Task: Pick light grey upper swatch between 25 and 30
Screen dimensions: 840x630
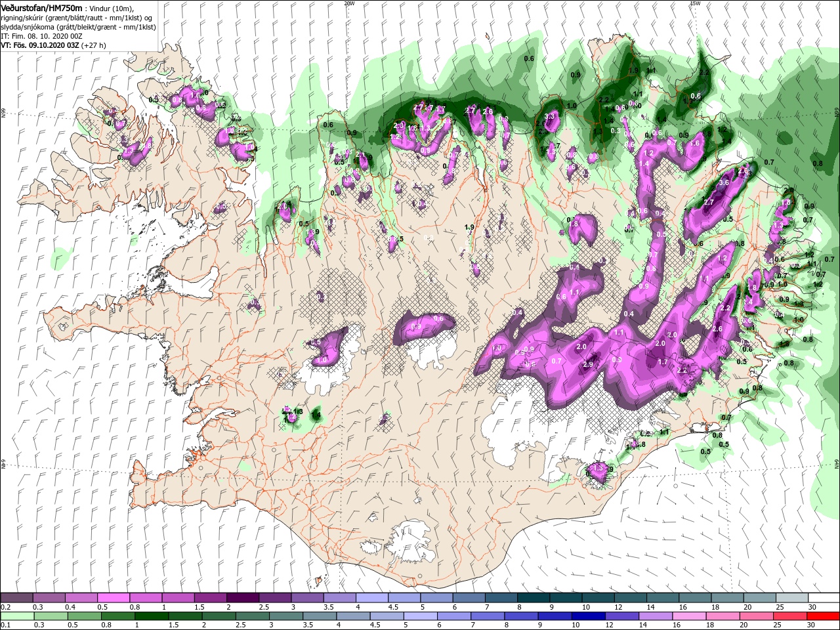Action: pos(791,598)
